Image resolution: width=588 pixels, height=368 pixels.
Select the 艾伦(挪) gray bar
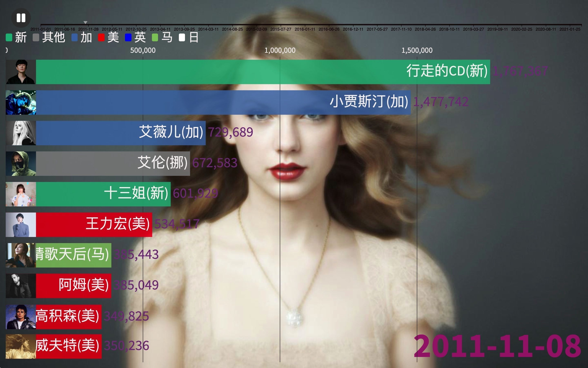click(x=113, y=164)
